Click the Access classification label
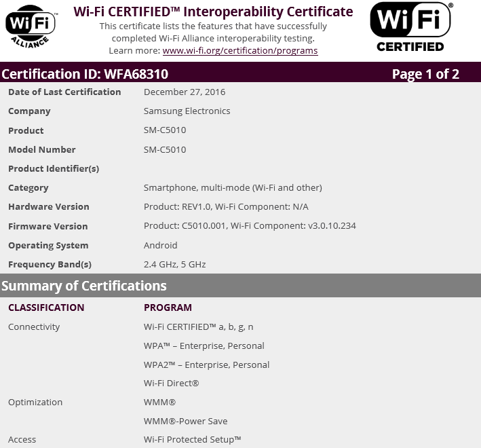The image size is (481, 448). (22, 440)
